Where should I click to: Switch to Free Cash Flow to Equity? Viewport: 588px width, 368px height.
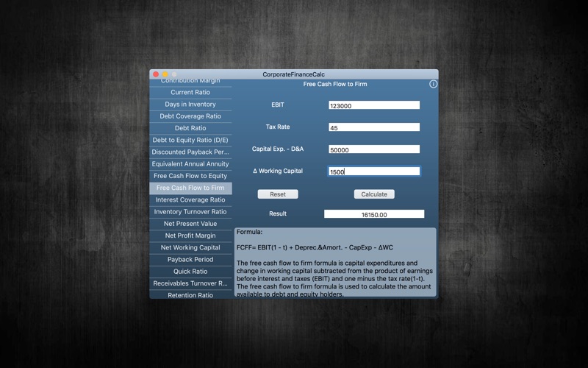point(190,176)
